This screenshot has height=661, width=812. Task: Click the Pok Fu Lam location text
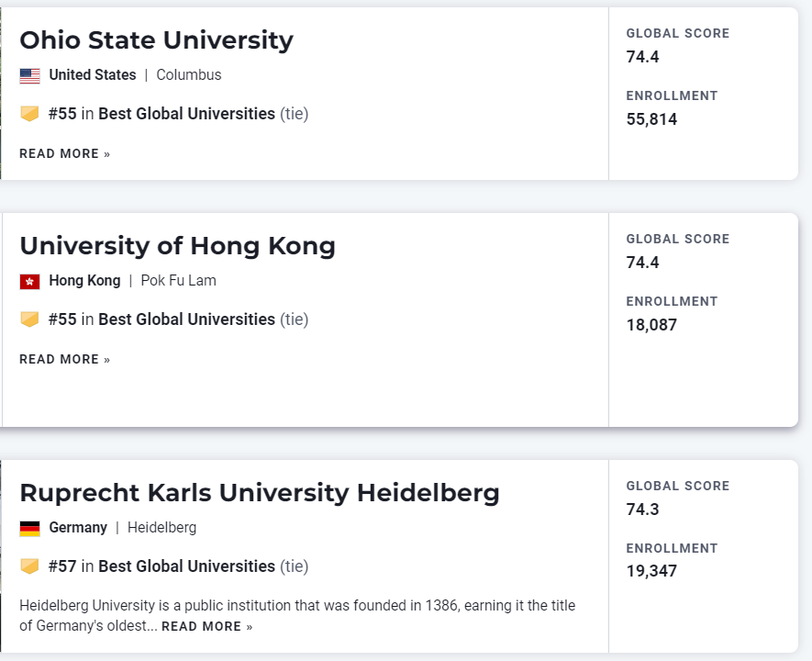[178, 281]
